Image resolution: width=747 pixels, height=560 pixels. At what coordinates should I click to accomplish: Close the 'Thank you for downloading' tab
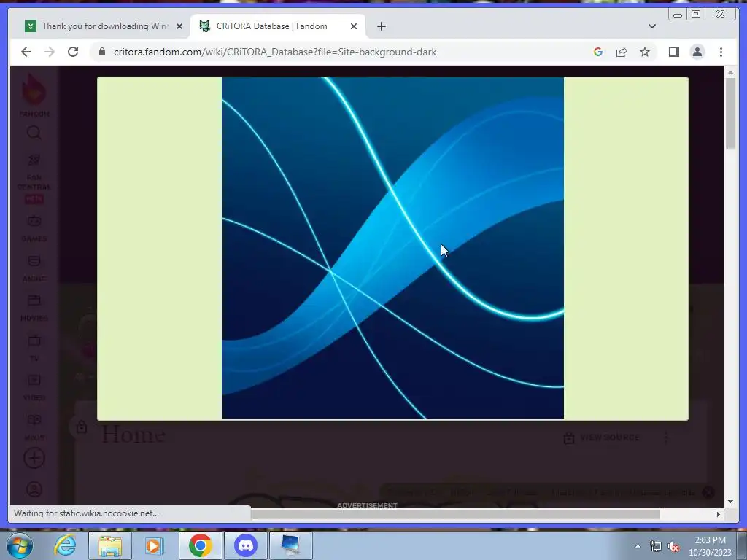click(179, 26)
